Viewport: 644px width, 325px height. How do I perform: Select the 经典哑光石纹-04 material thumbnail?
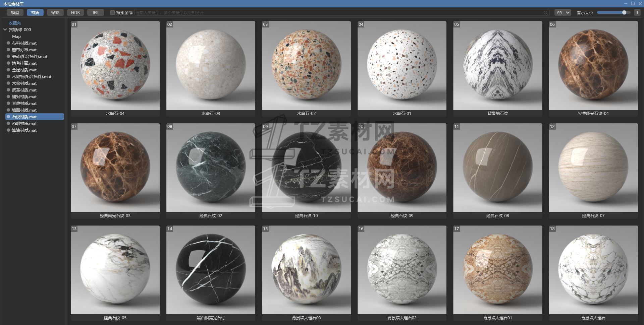tap(593, 66)
